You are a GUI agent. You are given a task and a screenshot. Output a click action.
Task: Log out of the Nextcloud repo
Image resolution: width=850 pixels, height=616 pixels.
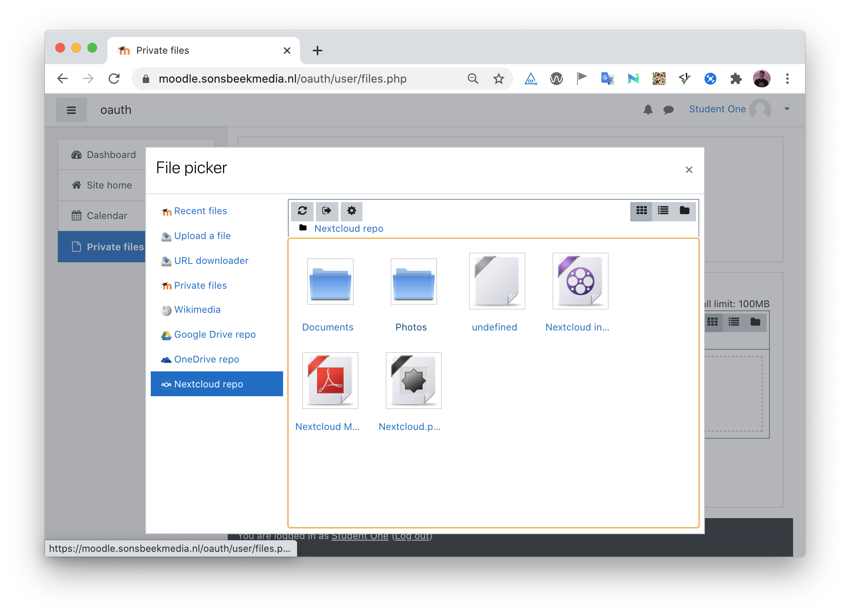point(327,211)
